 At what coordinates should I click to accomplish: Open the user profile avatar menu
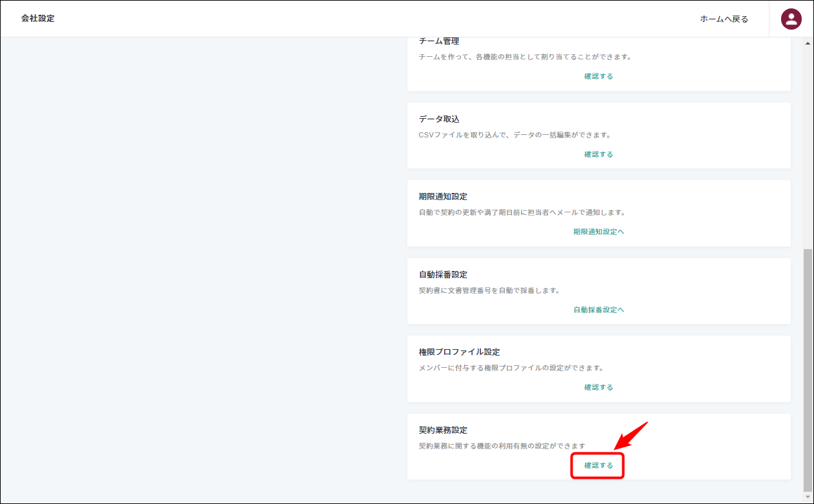791,19
